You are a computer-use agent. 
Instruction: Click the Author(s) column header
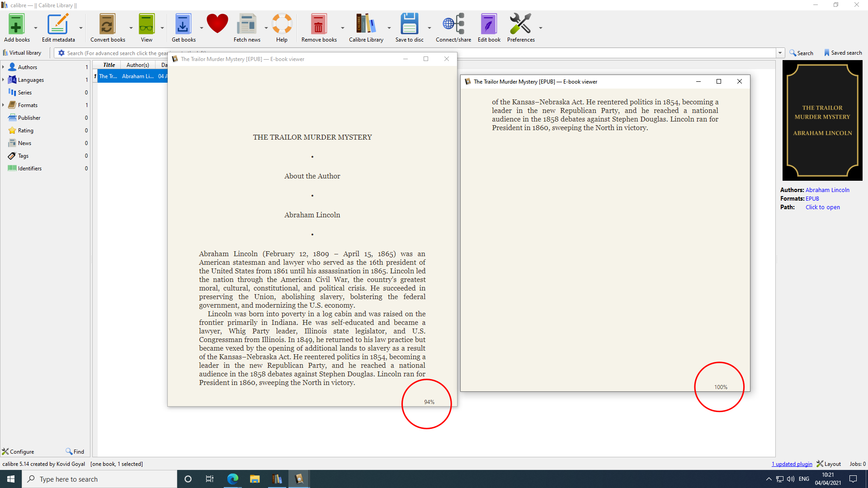pos(137,65)
